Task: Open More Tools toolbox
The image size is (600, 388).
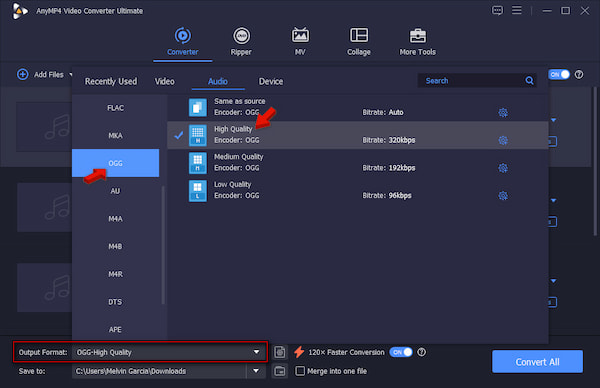Action: point(417,41)
